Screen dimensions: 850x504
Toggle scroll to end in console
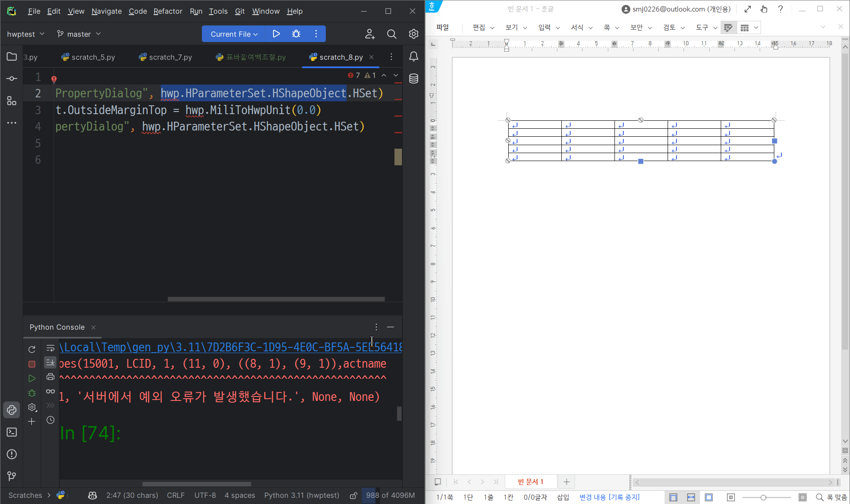pyautogui.click(x=50, y=362)
